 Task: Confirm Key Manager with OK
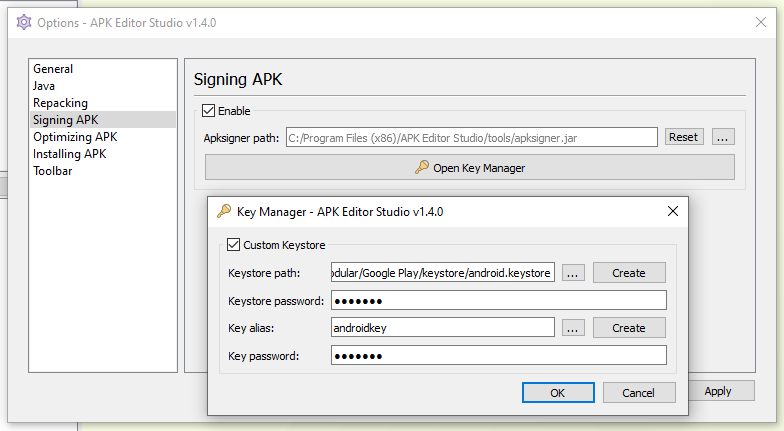click(x=558, y=393)
